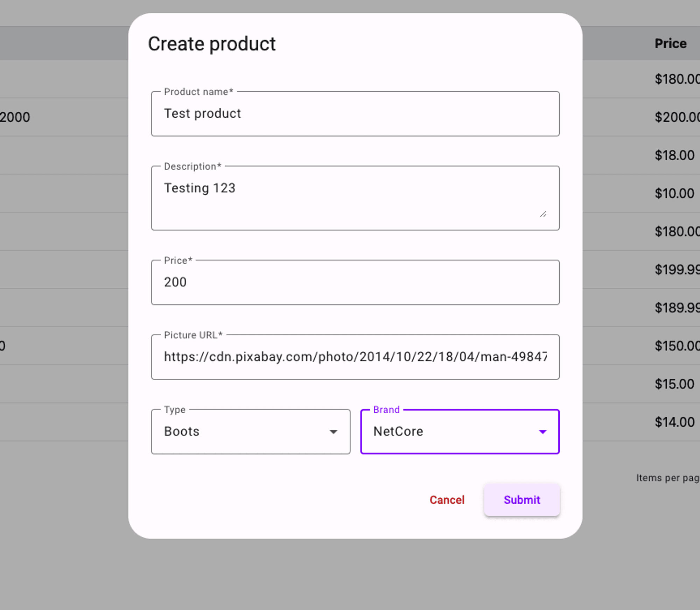Screen dimensions: 700x610
Task: Click the Picture URL field
Action: [355, 357]
